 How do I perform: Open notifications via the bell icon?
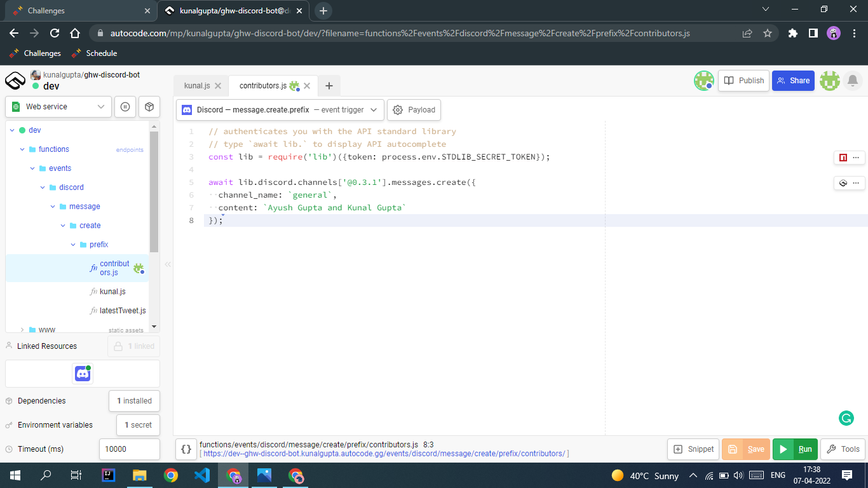tap(853, 81)
